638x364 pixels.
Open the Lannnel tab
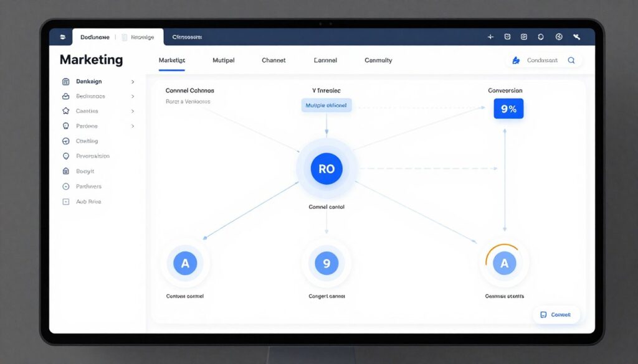point(325,60)
